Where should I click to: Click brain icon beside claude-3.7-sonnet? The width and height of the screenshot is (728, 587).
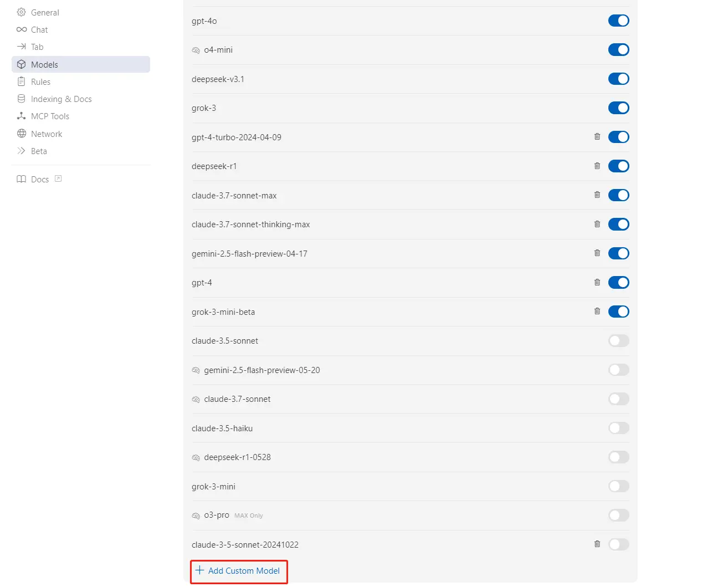196,400
